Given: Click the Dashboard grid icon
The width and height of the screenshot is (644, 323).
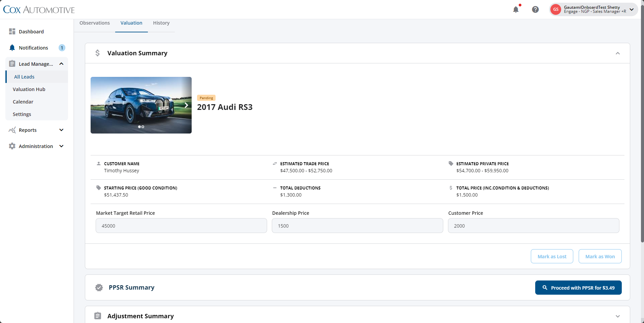Looking at the screenshot, I should [12, 31].
